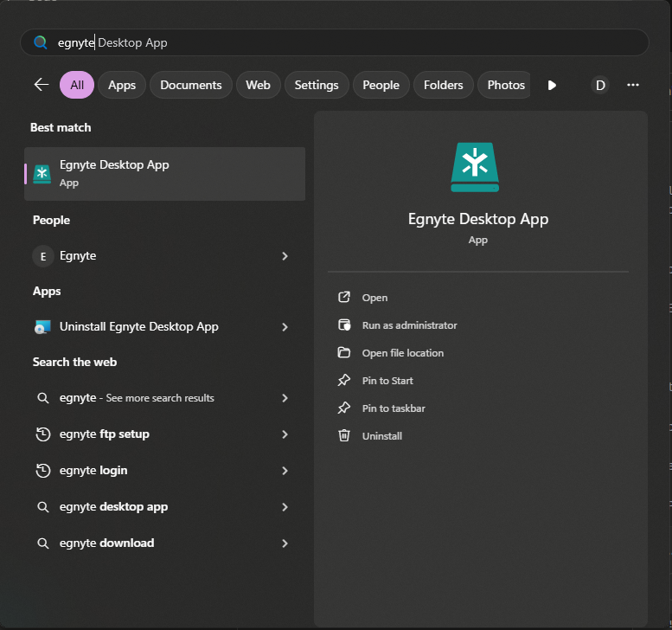Expand Uninstall Egnyte Desktop App chevron
Viewport: 672px width, 630px height.
click(x=285, y=327)
